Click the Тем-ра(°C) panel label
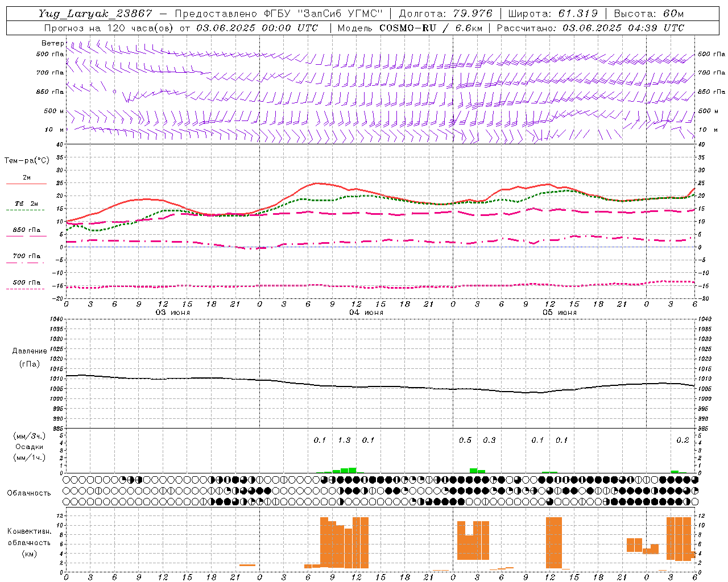Viewport: 728px width, 582px height. point(27,161)
